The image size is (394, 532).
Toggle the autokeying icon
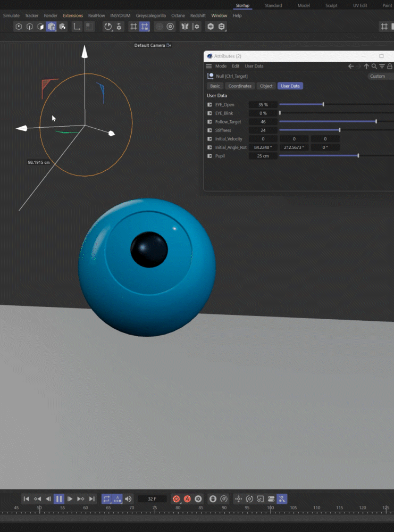[187, 499]
